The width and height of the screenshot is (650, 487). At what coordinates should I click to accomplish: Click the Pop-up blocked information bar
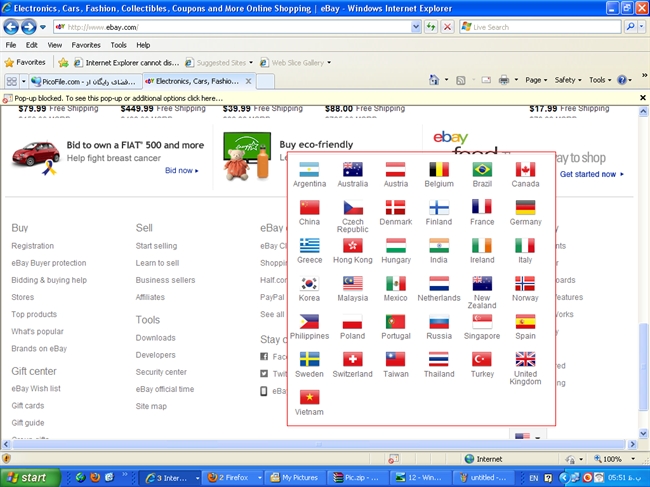click(x=319, y=98)
